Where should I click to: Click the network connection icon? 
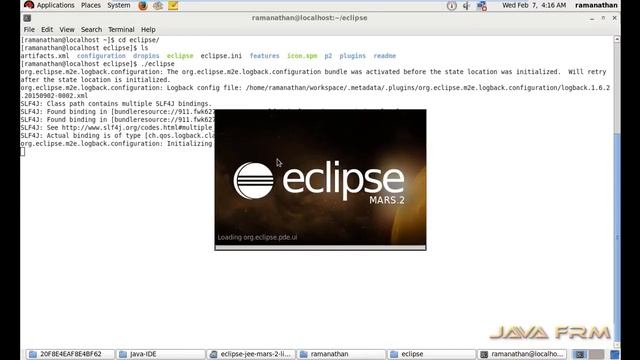point(482,6)
